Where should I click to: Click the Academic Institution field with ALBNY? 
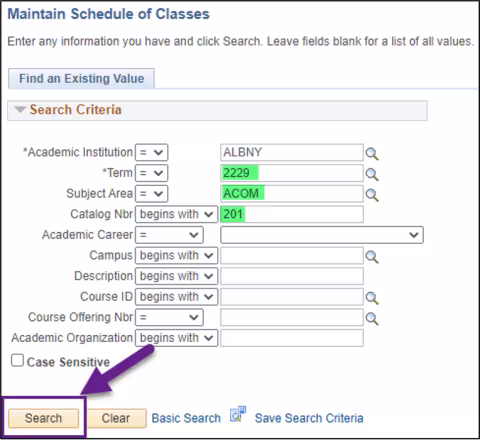[292, 152]
